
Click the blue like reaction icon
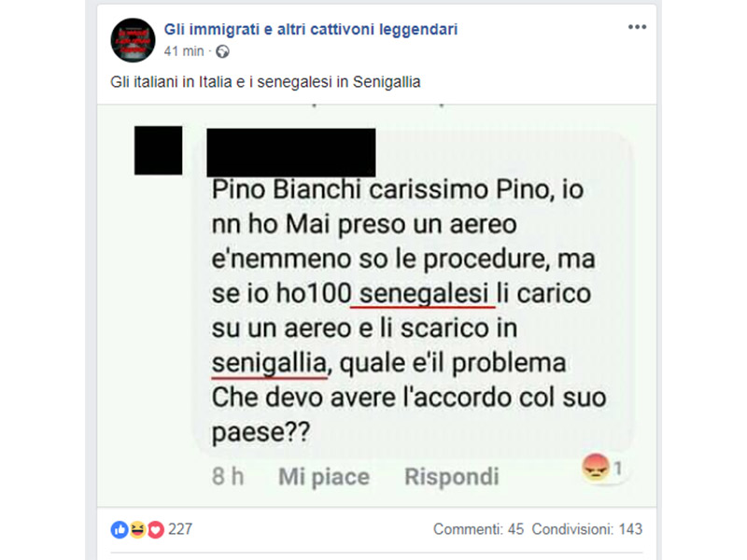(x=120, y=529)
